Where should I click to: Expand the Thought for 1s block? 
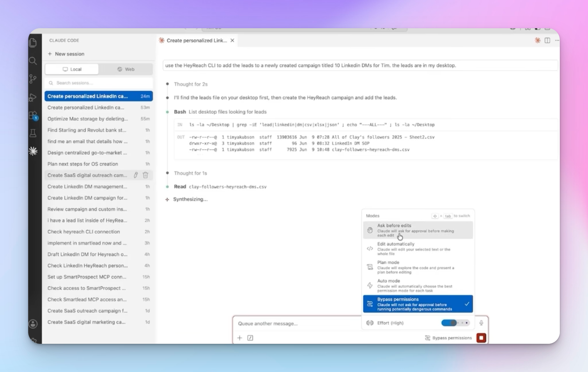coord(190,173)
